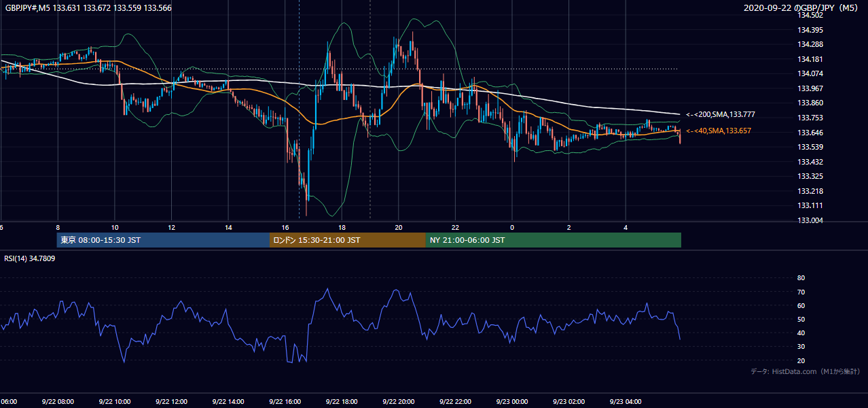Click price axis value 133.860

point(810,103)
